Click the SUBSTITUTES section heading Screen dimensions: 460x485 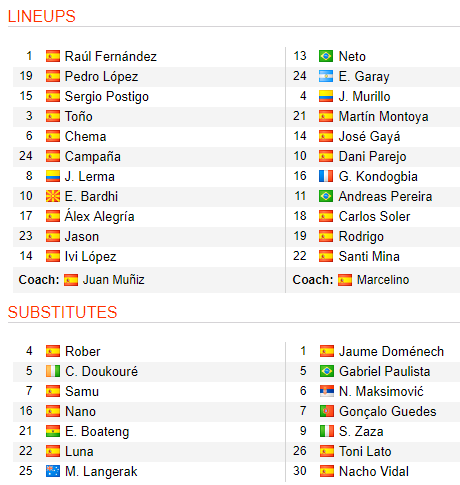(x=62, y=312)
